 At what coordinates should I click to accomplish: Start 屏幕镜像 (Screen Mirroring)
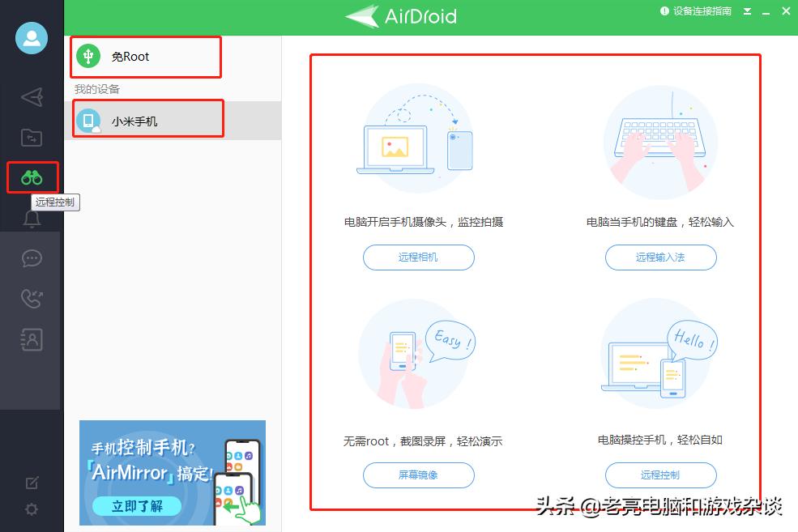(418, 475)
